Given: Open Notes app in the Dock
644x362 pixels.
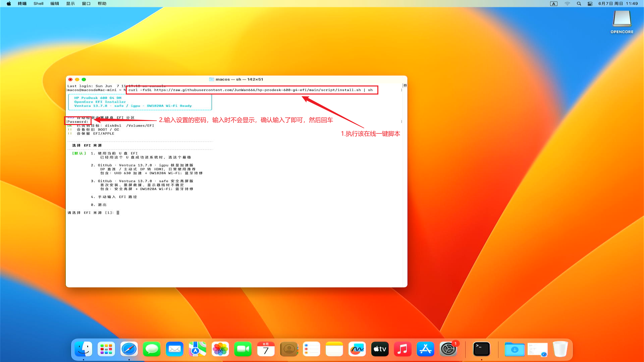Looking at the screenshot, I should point(334,349).
